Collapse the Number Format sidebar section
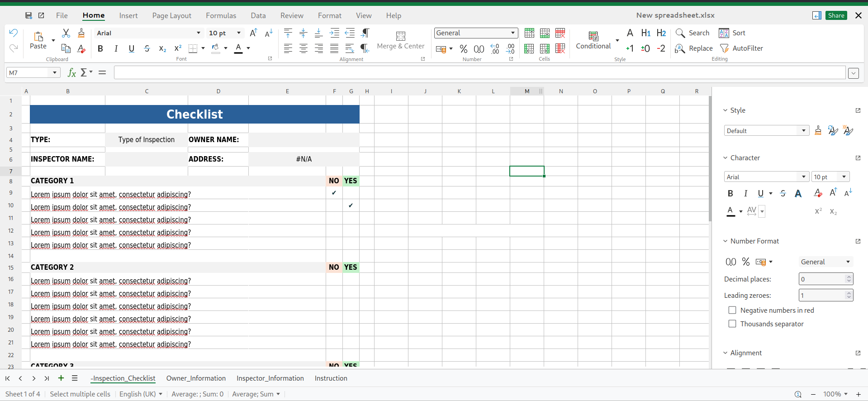This screenshot has width=868, height=401. pyautogui.click(x=726, y=241)
